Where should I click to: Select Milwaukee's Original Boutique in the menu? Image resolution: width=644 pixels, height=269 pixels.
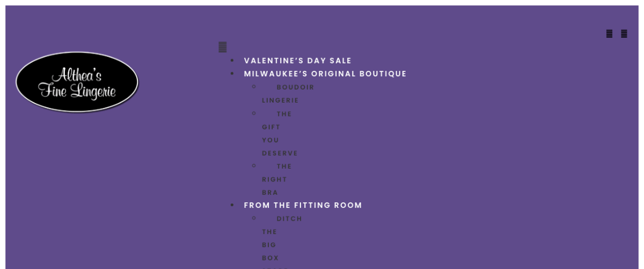tap(325, 74)
